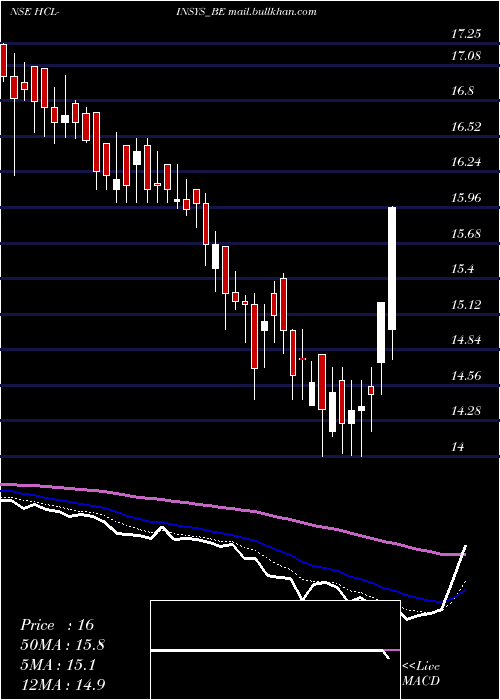This screenshot has height=700, width=500.
Task: Click the Price : 16 readout
Action: (57, 625)
